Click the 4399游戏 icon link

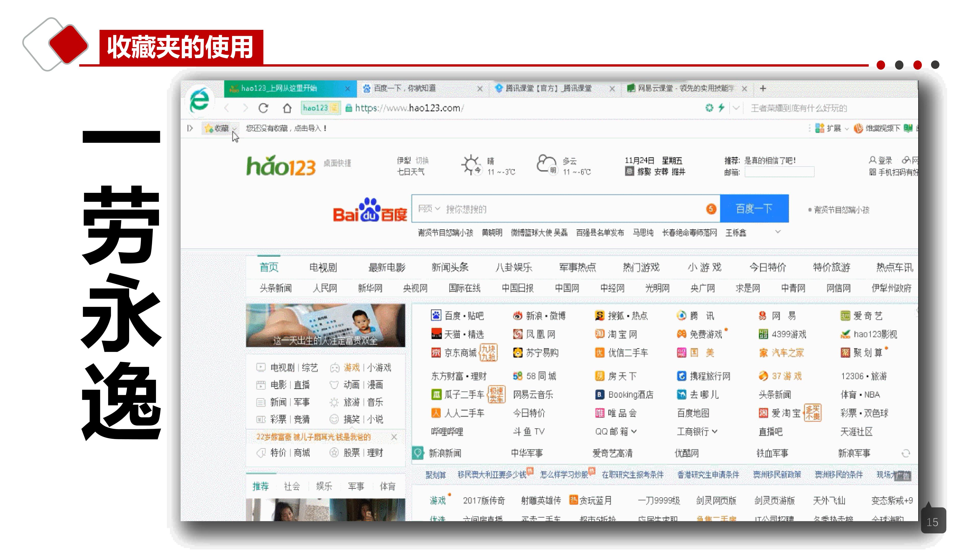782,334
